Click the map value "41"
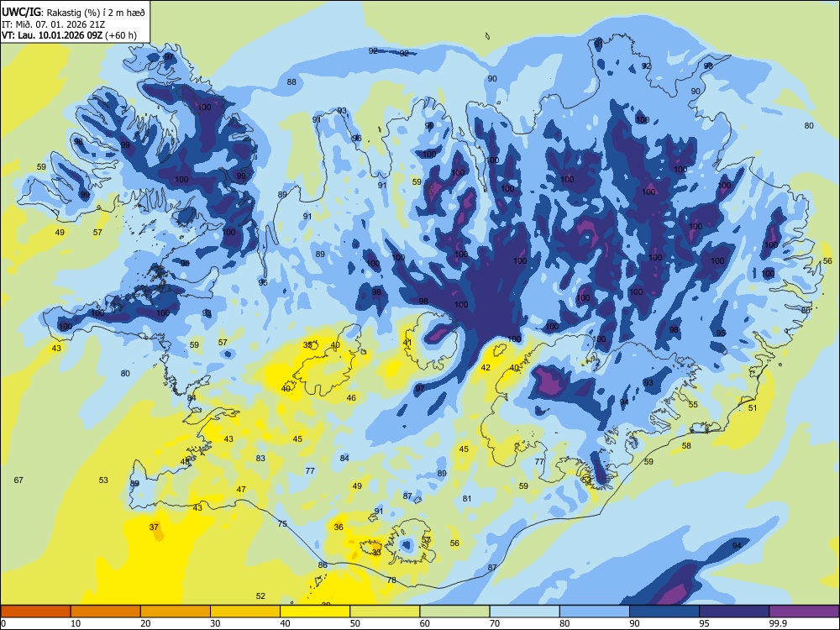 (x=407, y=343)
